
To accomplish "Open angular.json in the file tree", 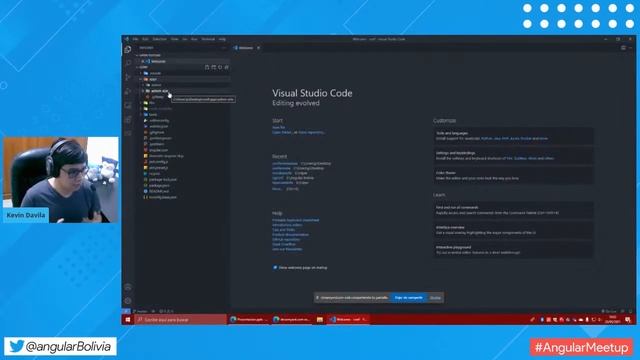I will click(x=158, y=150).
